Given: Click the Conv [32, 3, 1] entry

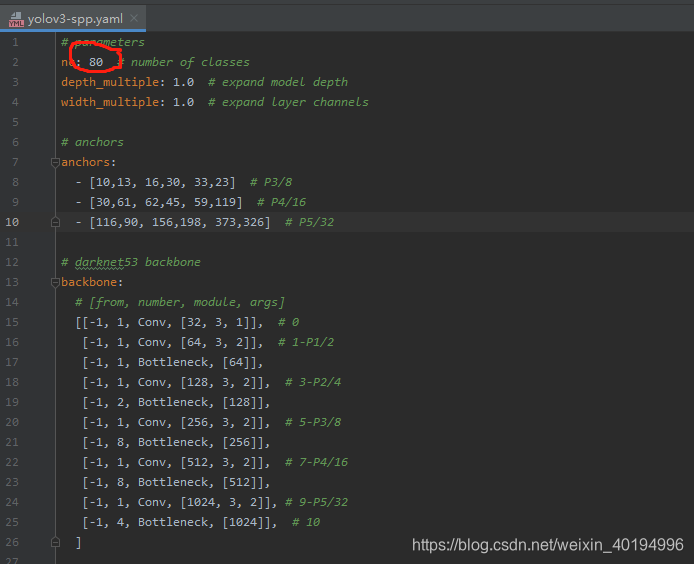Looking at the screenshot, I should pos(169,322).
